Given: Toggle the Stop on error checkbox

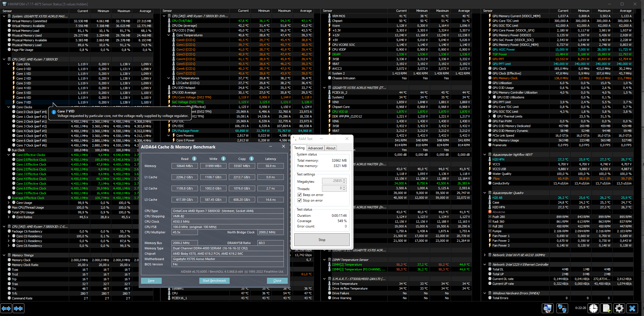Looking at the screenshot, I should pyautogui.click(x=300, y=200).
